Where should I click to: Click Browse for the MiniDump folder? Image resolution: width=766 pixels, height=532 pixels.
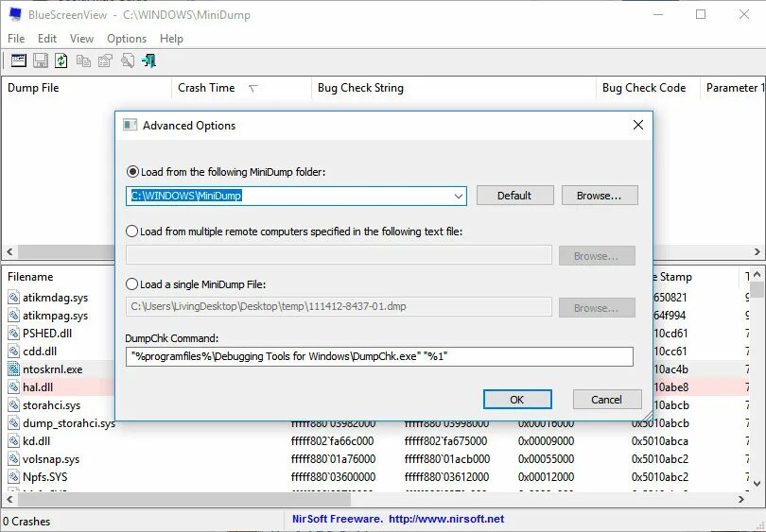600,196
